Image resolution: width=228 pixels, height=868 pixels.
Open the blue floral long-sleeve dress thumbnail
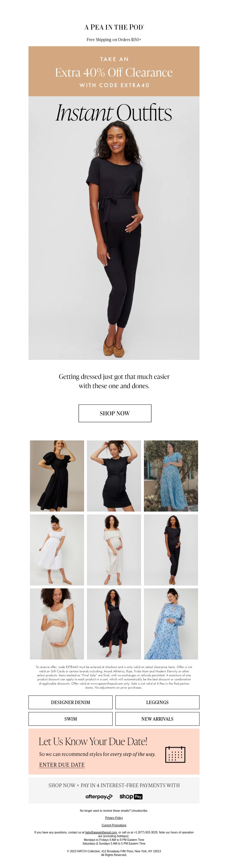click(x=171, y=624)
